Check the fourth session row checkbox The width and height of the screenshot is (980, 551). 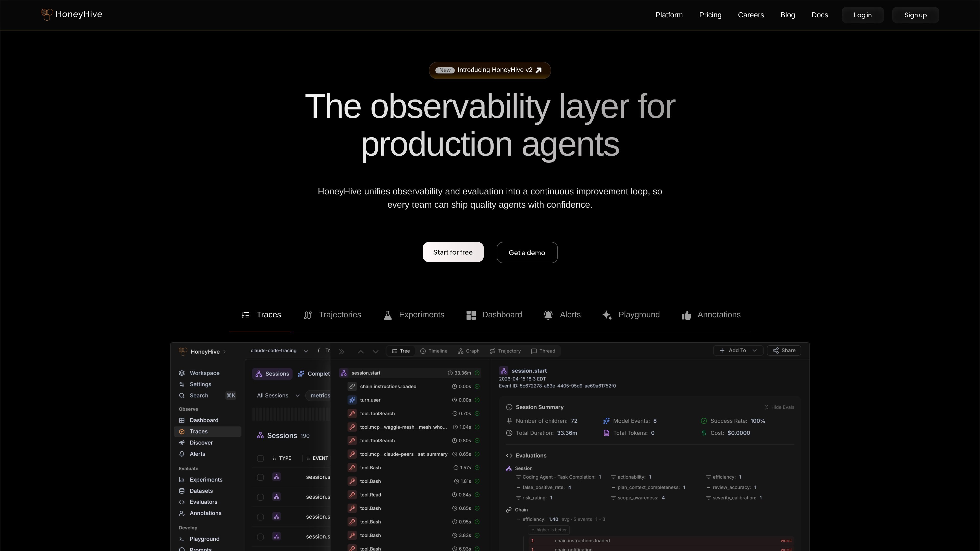pos(260,537)
